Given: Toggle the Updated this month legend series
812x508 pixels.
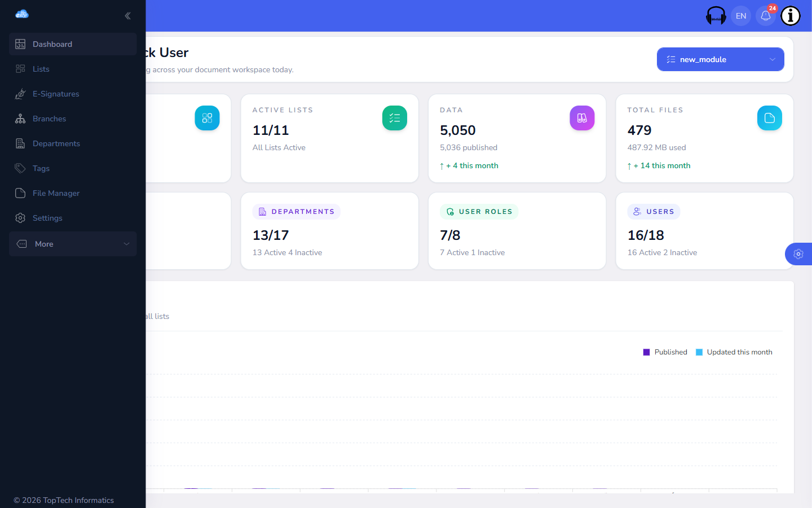Looking at the screenshot, I should click(x=734, y=352).
